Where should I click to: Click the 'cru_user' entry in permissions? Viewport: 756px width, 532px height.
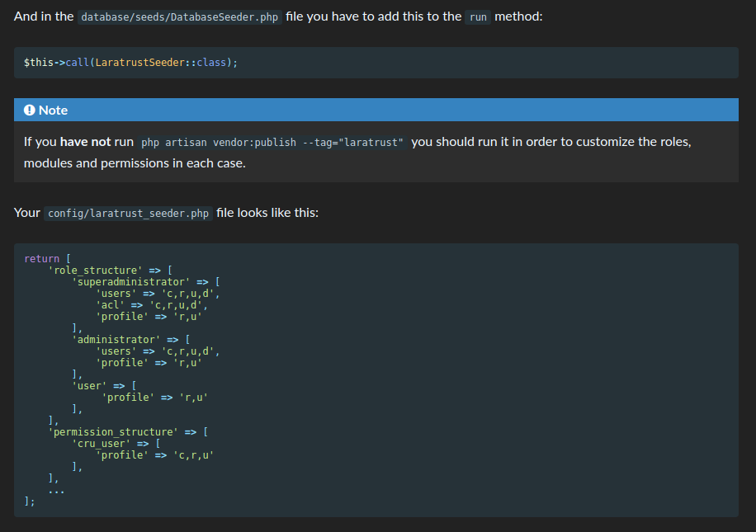tap(101, 443)
